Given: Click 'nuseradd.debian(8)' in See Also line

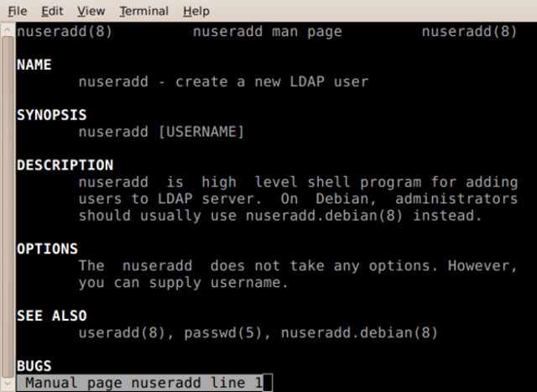Looking at the screenshot, I should coord(360,333).
